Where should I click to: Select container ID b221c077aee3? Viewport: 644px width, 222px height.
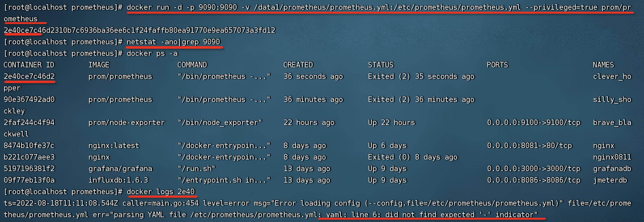(29, 157)
